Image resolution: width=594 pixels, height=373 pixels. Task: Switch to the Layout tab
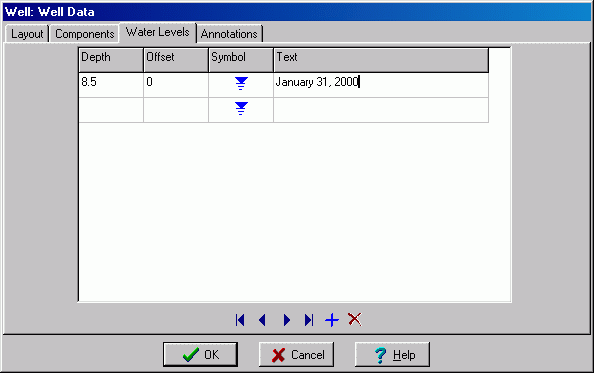(27, 34)
